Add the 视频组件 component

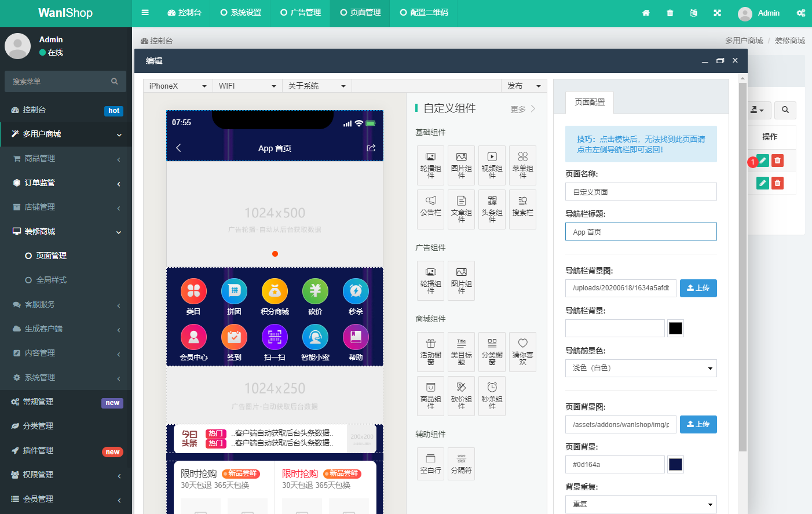[x=492, y=165]
